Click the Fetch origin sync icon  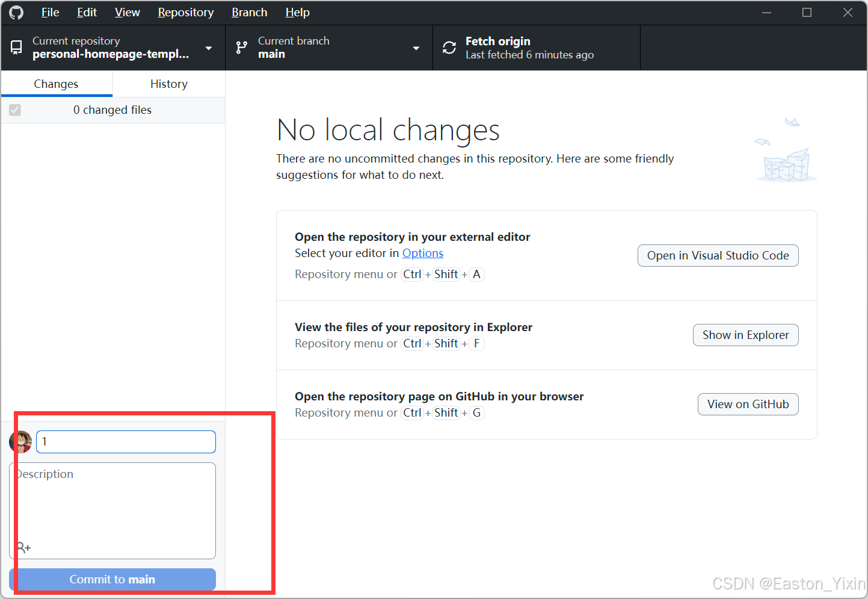tap(449, 48)
